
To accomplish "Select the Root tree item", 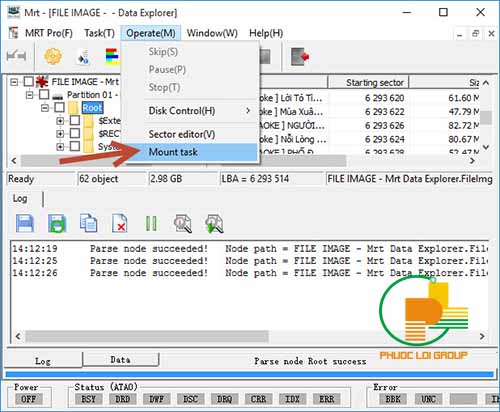I will click(92, 108).
